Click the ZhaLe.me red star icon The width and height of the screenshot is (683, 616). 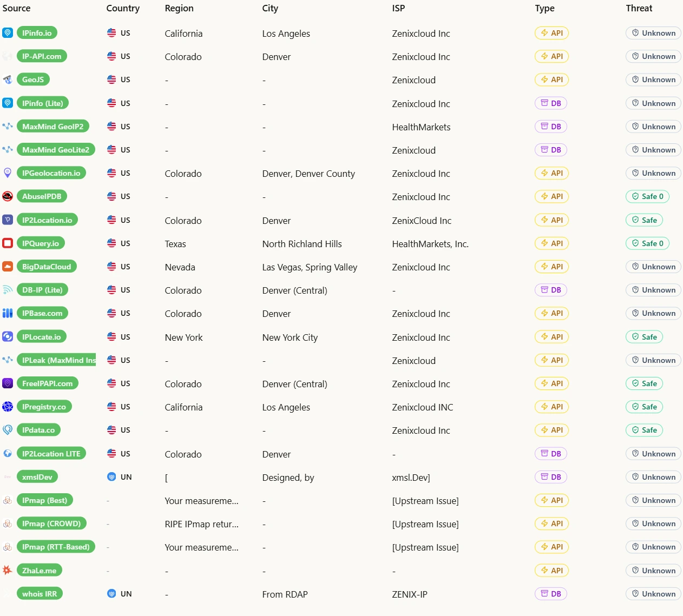point(8,570)
